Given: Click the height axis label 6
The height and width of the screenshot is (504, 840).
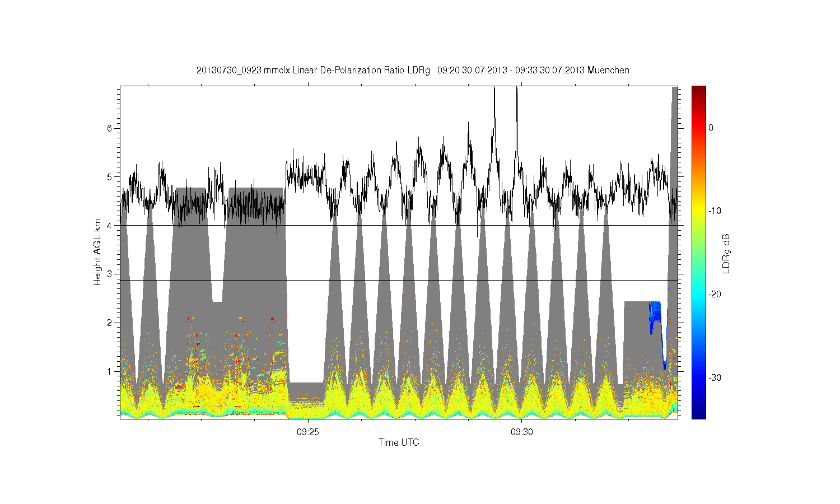Looking at the screenshot, I should coord(110,128).
